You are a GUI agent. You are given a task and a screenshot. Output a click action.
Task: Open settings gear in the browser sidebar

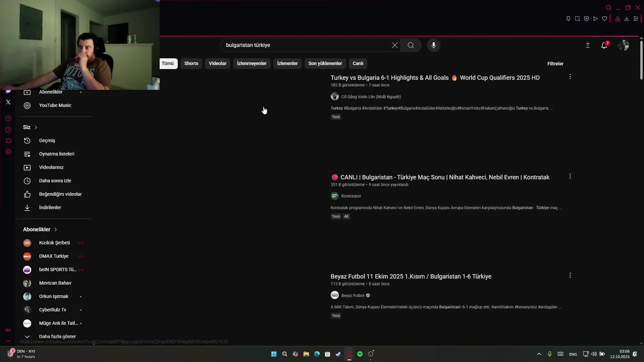tap(8, 152)
